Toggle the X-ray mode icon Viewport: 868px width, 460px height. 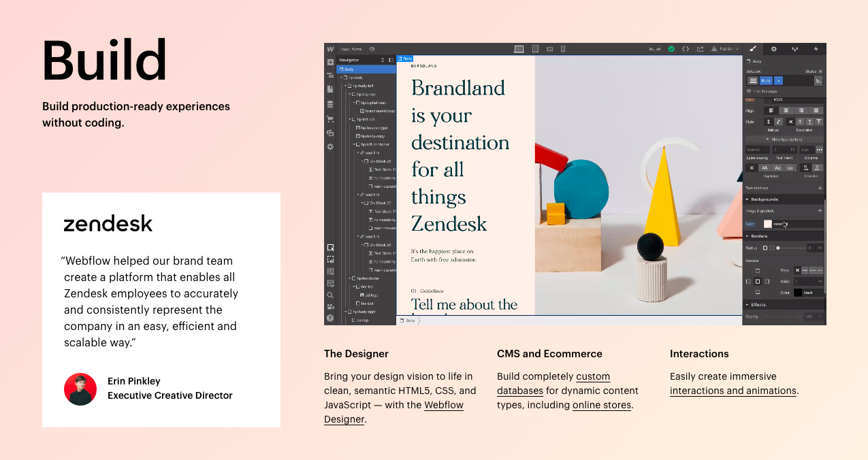[x=330, y=284]
